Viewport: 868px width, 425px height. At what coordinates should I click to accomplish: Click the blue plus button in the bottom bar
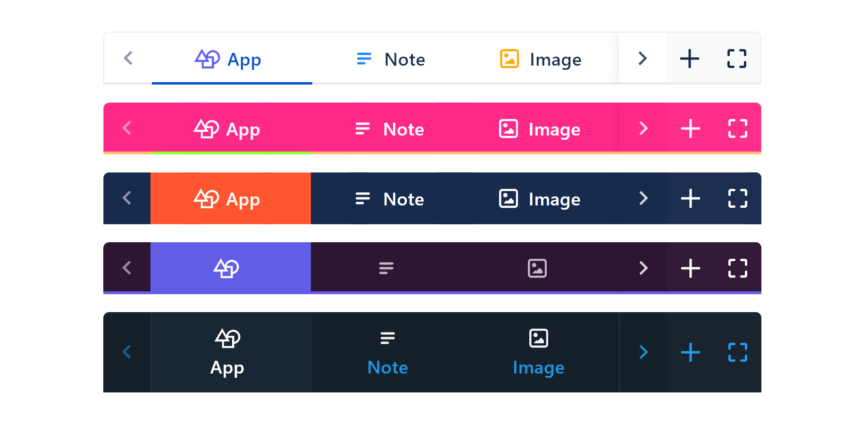(x=690, y=352)
